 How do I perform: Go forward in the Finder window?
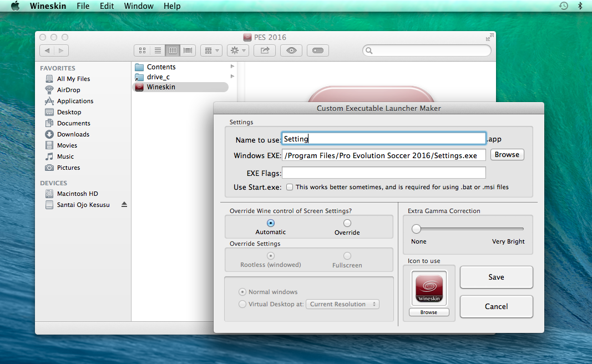tap(61, 50)
